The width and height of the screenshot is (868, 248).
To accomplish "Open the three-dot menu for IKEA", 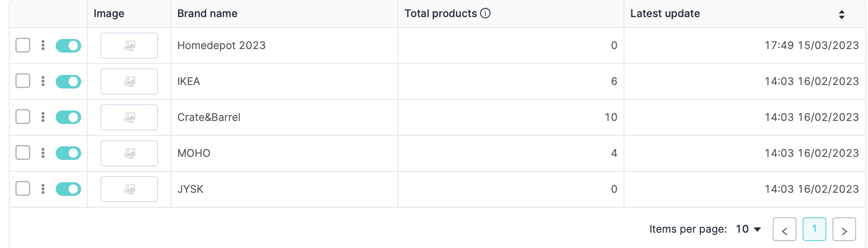I will coord(43,81).
